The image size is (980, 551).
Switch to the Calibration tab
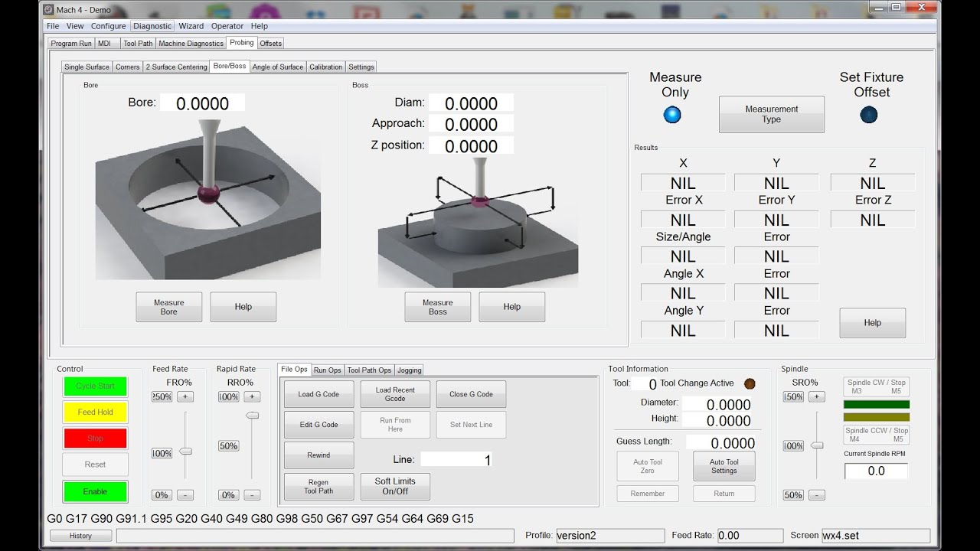(x=325, y=67)
